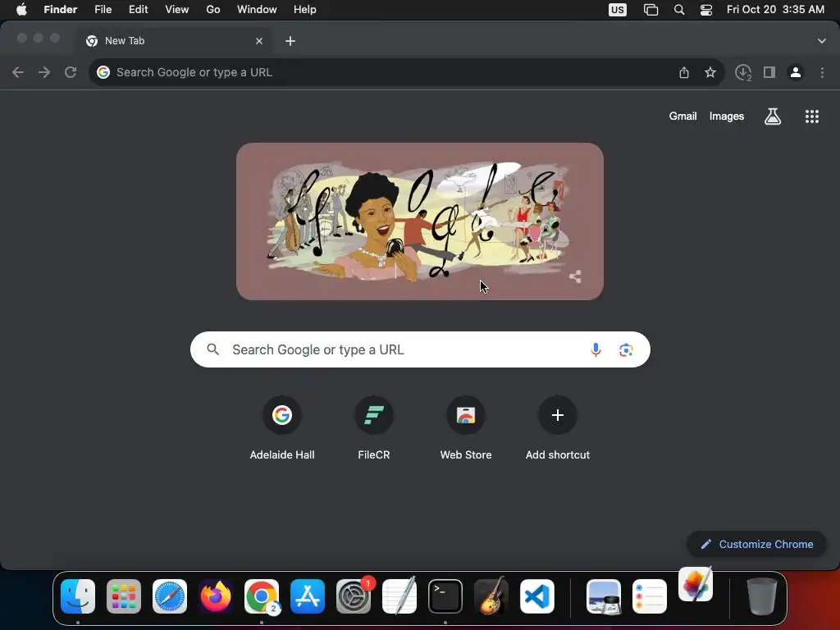840x630 pixels.
Task: Open Preview from the Dock
Action: click(x=604, y=596)
